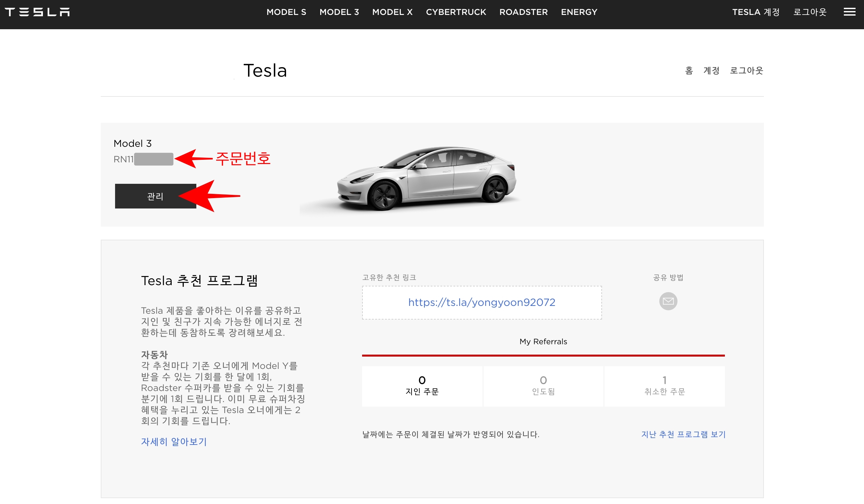The image size is (864, 504).
Task: Click the 홈 link
Action: coord(689,70)
